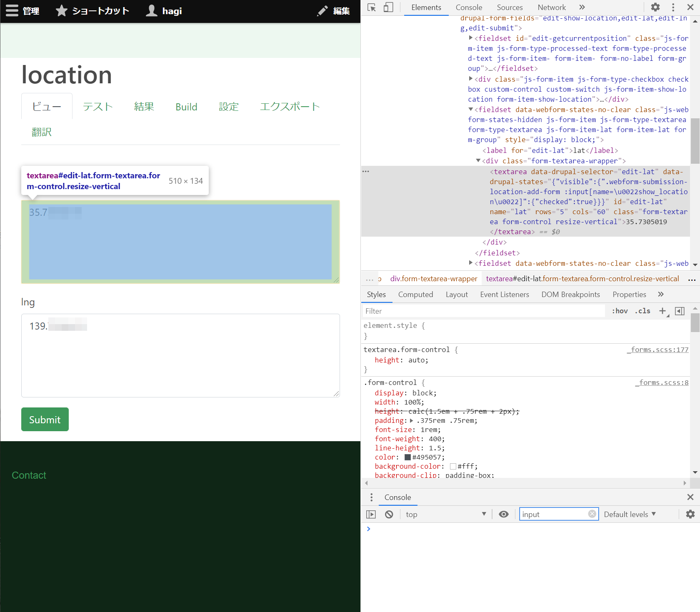This screenshot has width=700, height=612.
Task: Open the console drawer three-dot menu
Action: [x=372, y=497]
